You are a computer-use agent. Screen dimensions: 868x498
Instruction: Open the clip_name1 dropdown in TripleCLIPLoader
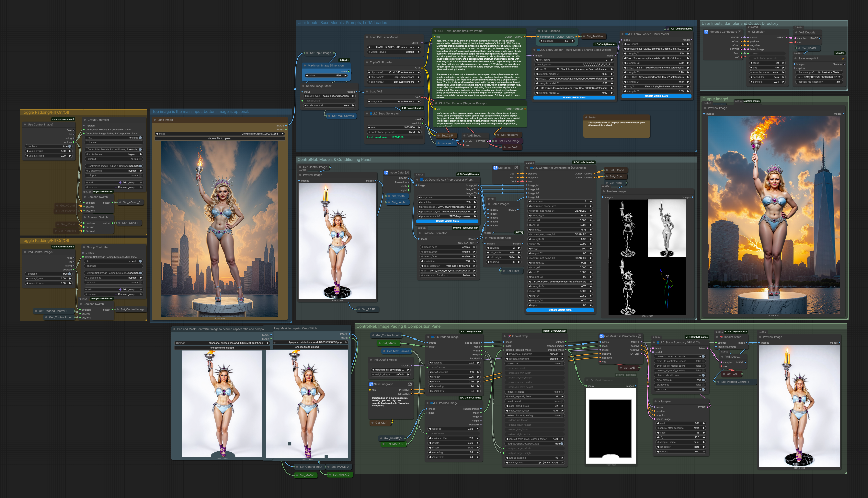click(394, 73)
